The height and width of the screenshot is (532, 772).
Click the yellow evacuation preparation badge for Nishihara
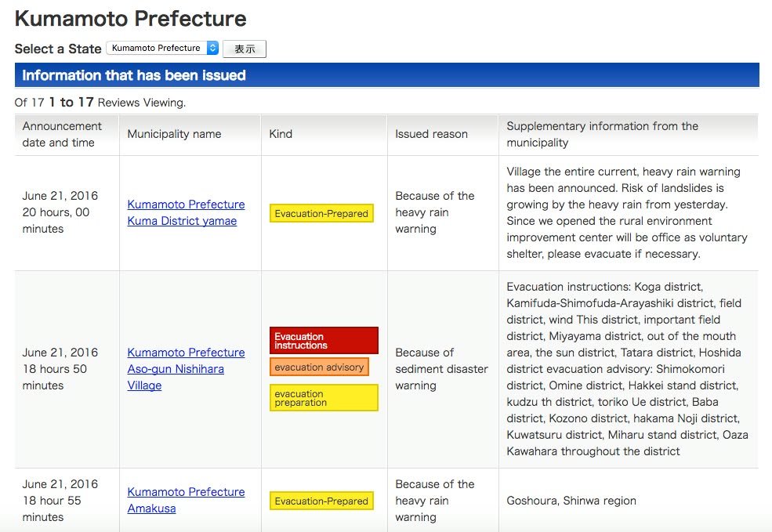pyautogui.click(x=324, y=398)
